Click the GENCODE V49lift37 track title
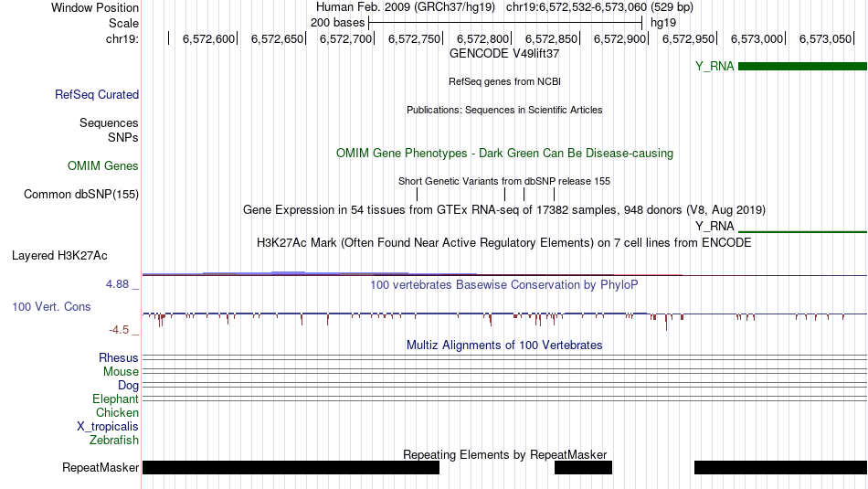 coord(504,54)
